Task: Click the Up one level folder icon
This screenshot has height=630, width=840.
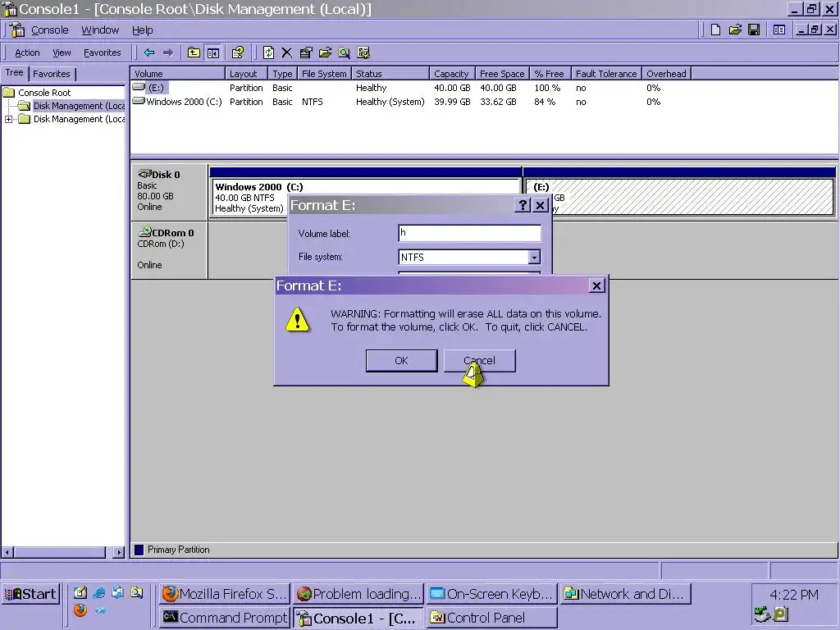Action: (x=194, y=52)
